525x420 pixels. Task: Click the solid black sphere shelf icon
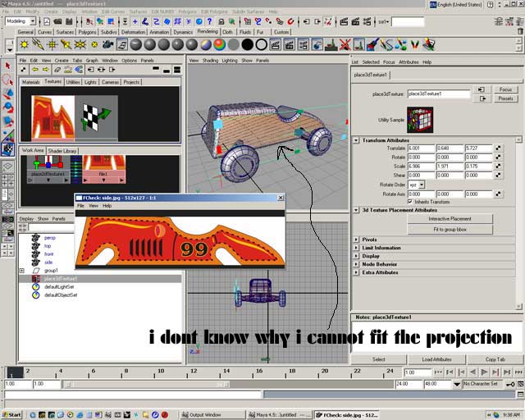point(248,44)
